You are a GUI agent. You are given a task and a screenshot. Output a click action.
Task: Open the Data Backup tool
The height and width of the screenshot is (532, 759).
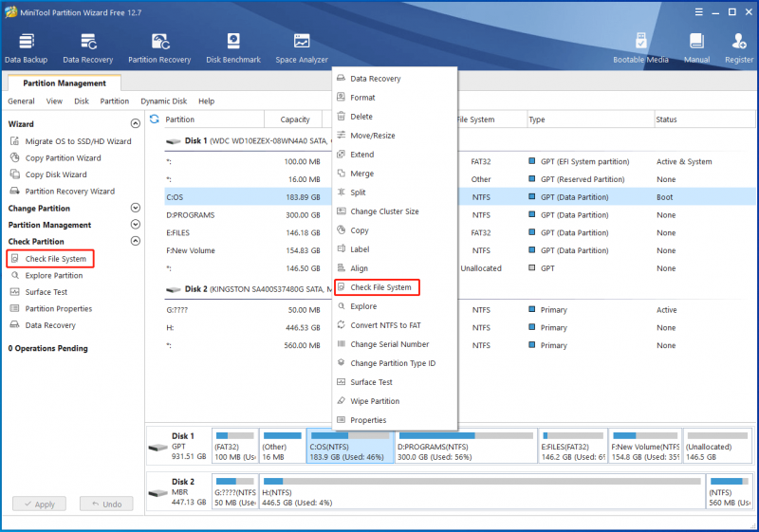pos(27,48)
